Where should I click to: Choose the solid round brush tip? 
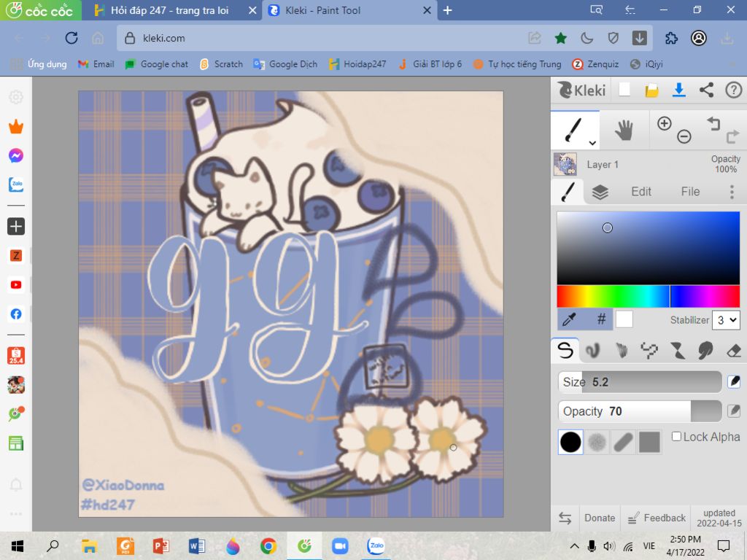click(x=570, y=442)
